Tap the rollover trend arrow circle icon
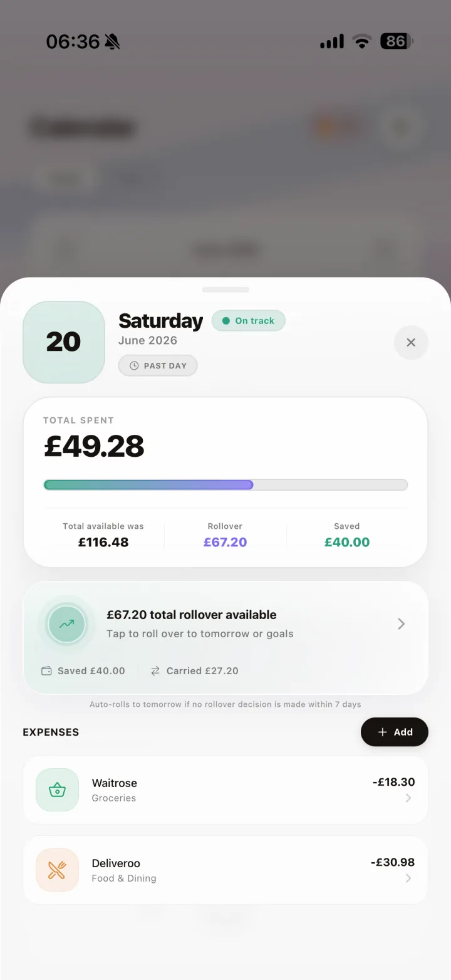This screenshot has width=451, height=980. tap(66, 624)
